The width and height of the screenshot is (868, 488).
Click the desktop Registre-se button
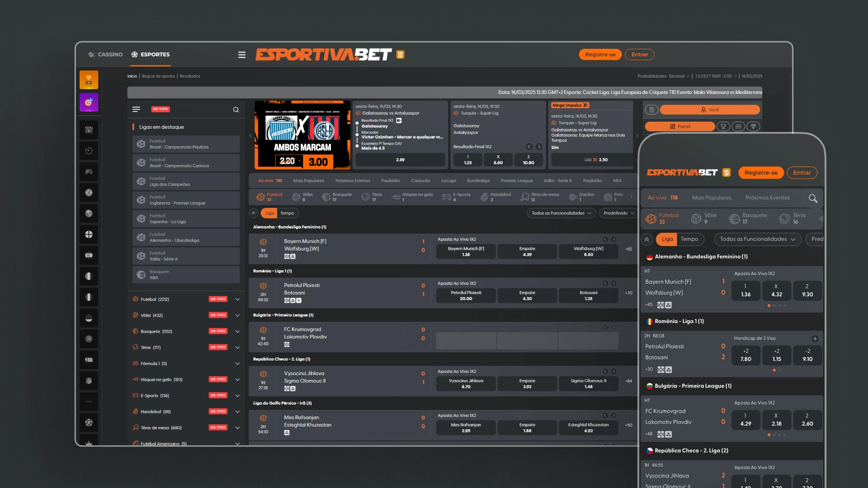[600, 55]
